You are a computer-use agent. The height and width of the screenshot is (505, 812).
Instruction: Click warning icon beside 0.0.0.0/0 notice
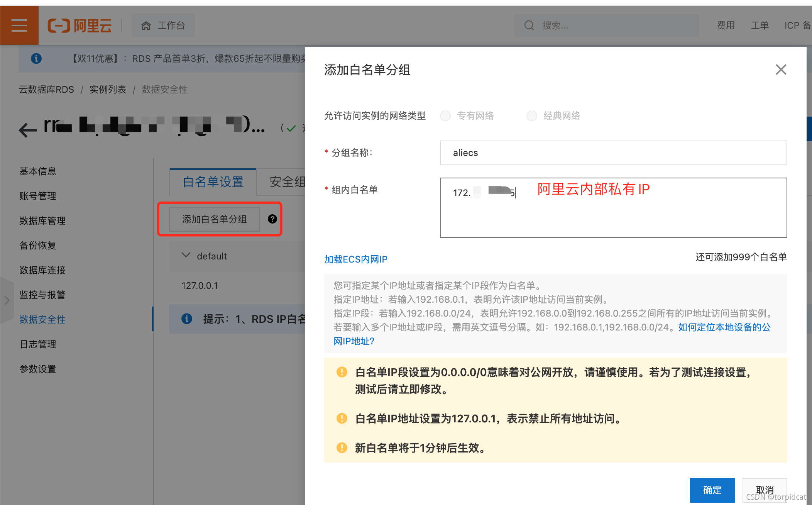[x=342, y=372]
